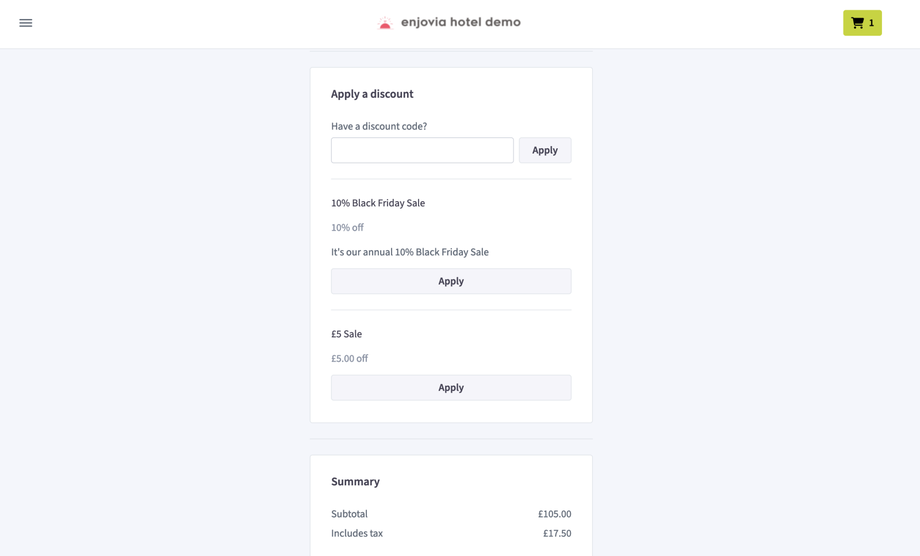Select the '£5 Sale' title
The height and width of the screenshot is (556, 920).
tap(346, 334)
